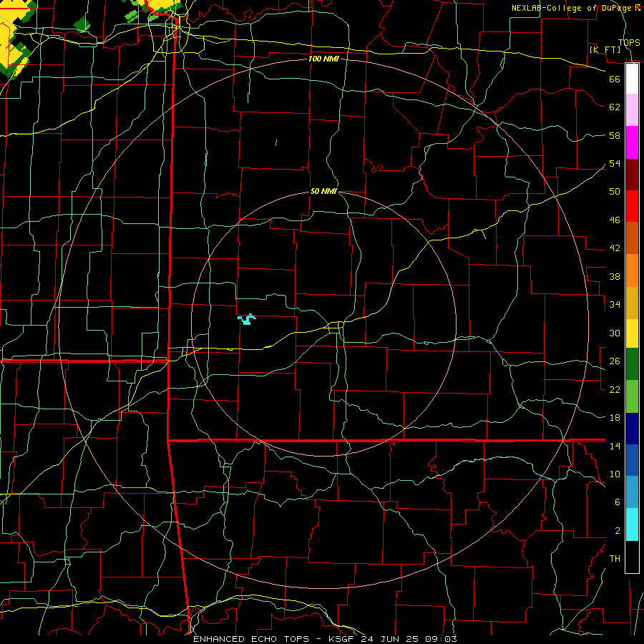Click the "TOPS" legend heading

629,43
